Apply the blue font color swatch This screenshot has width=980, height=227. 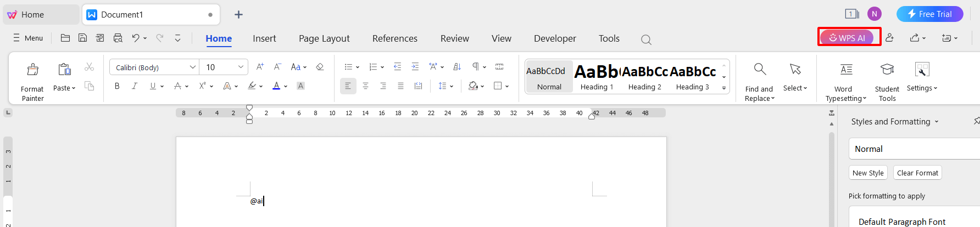click(276, 86)
